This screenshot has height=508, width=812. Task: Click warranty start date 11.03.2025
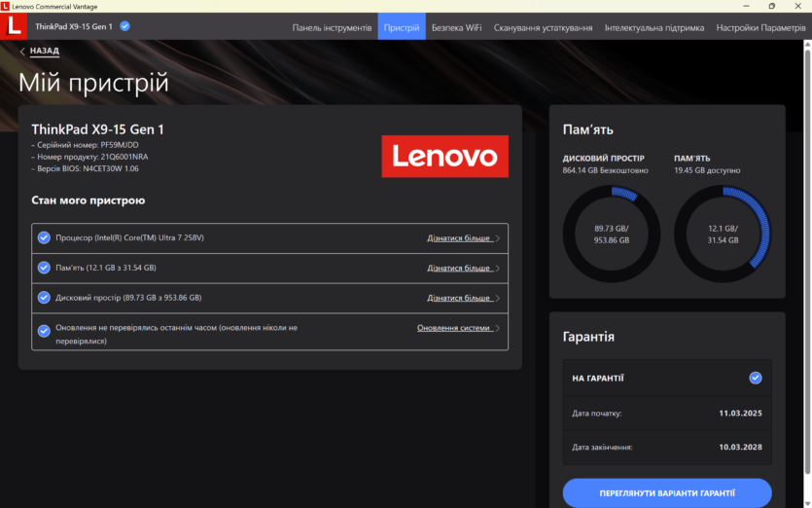(x=740, y=414)
